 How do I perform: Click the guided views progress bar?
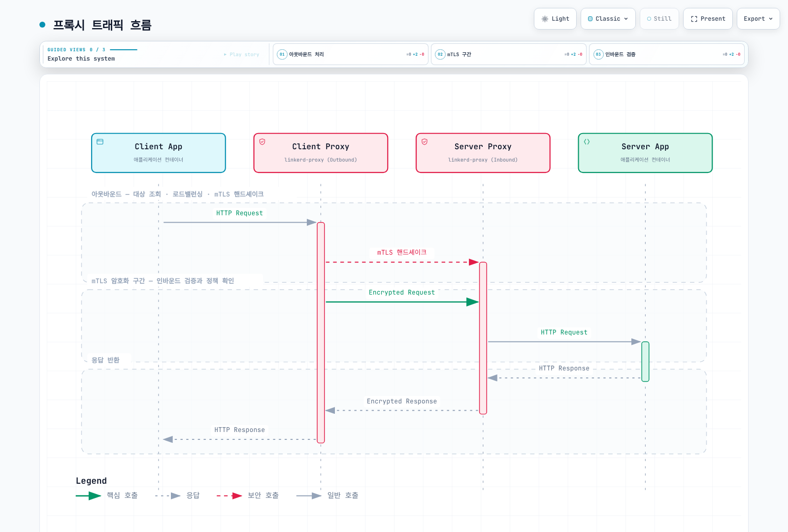point(124,50)
